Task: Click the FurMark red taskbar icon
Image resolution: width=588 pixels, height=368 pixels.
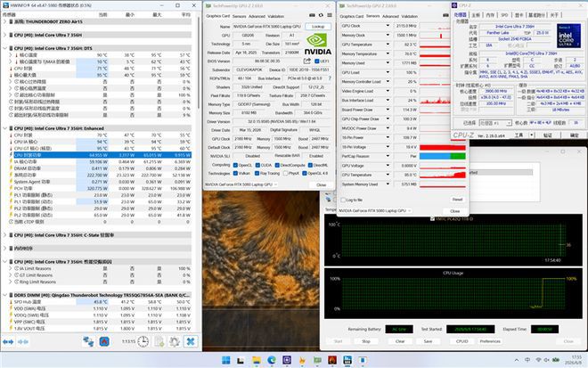Action: pos(332,360)
